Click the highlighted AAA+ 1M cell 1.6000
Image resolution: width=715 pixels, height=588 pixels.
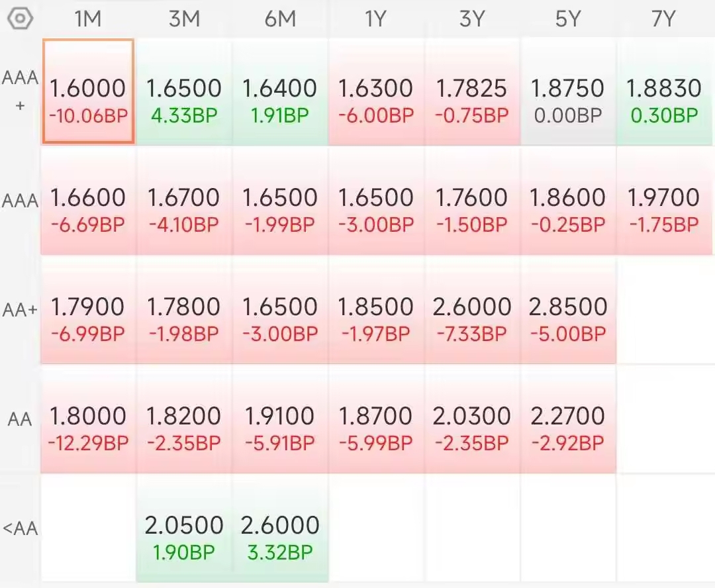coord(88,91)
